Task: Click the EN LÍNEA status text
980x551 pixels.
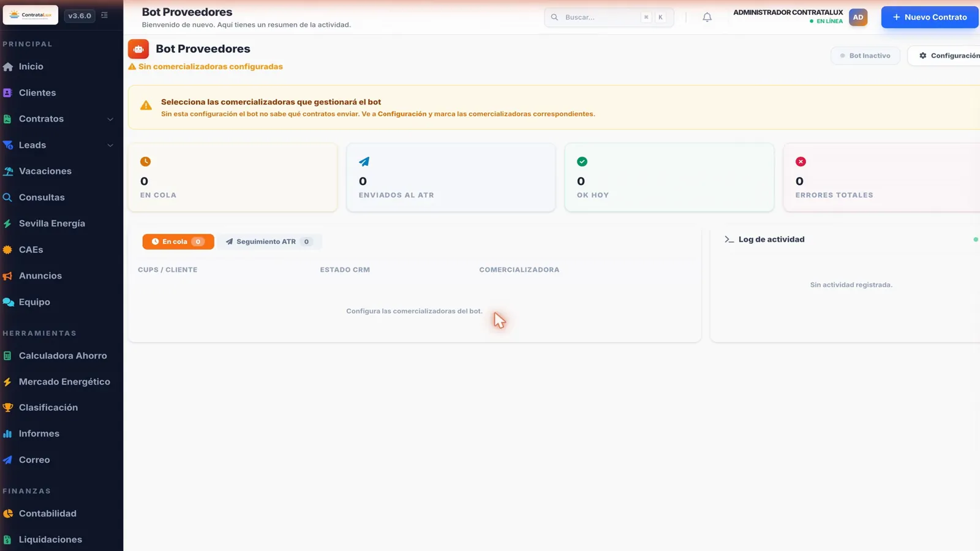Action: pyautogui.click(x=829, y=21)
